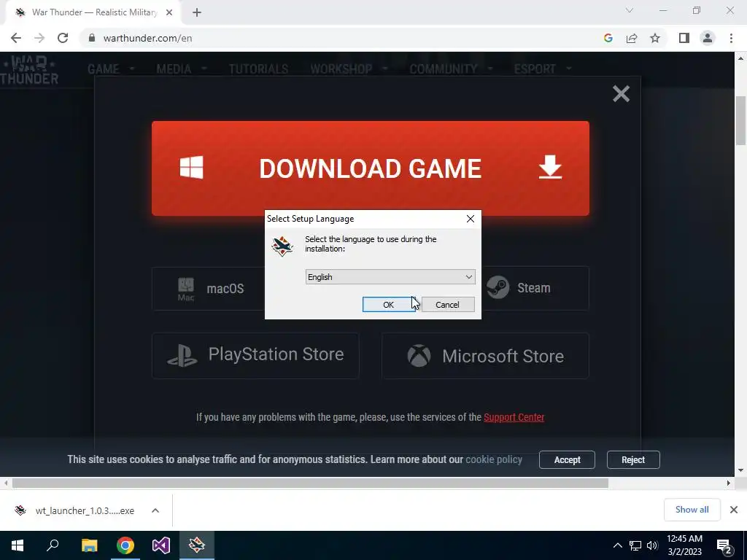Image resolution: width=747 pixels, height=560 pixels.
Task: Select the War Thunder tab
Action: pyautogui.click(x=93, y=12)
